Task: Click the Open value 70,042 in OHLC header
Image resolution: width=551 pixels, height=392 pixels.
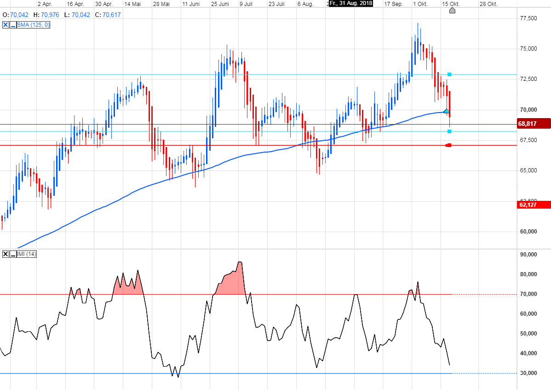Action: click(x=19, y=15)
